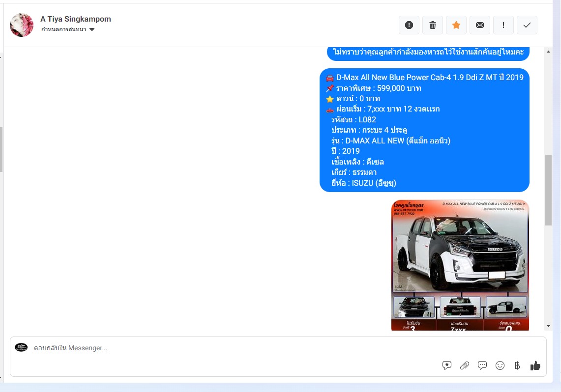Click the ISUZU brand line in message
This screenshot has width=561, height=392.
click(363, 183)
